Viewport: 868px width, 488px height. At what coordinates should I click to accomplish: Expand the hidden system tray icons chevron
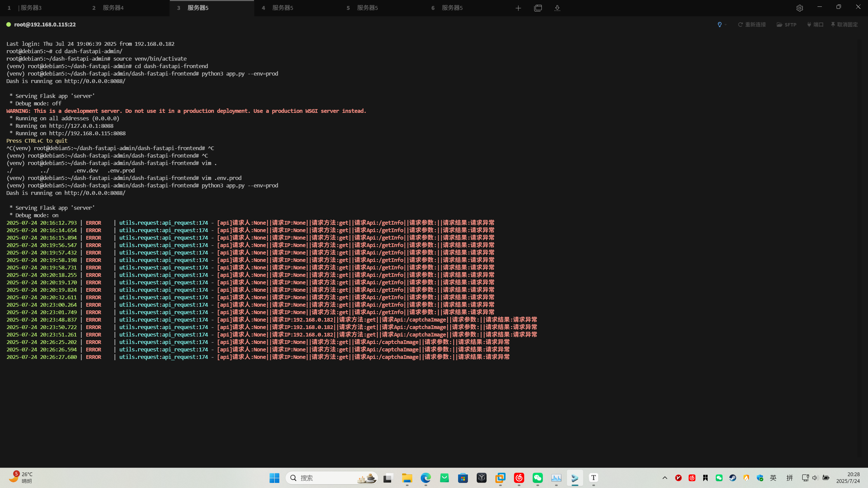(x=665, y=478)
